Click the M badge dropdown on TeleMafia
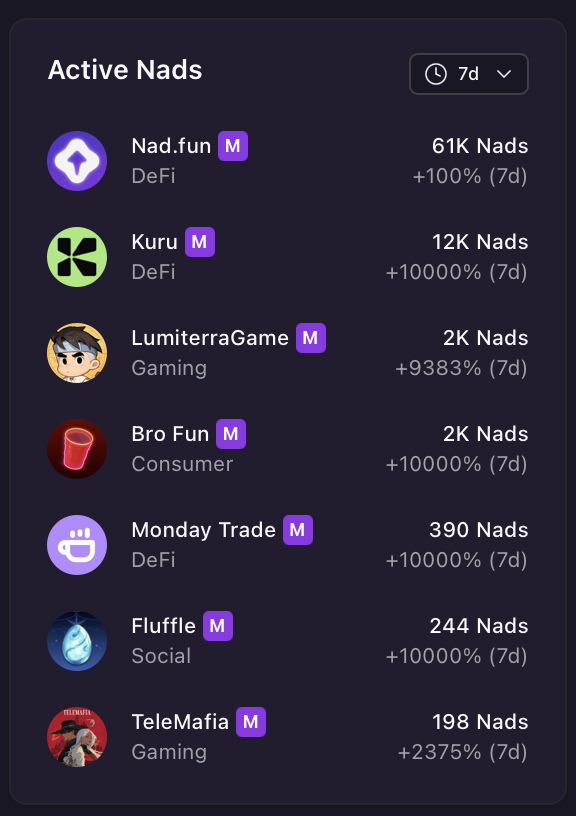This screenshot has width=576, height=816. click(251, 722)
